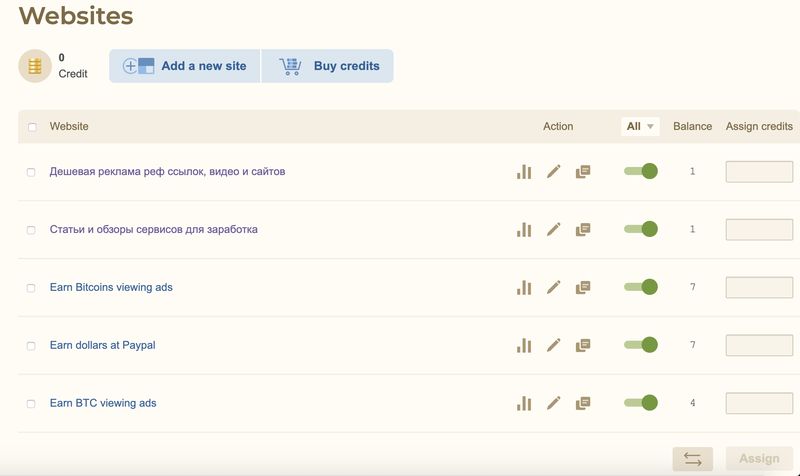Check the select-all checkbox in header

(32, 127)
